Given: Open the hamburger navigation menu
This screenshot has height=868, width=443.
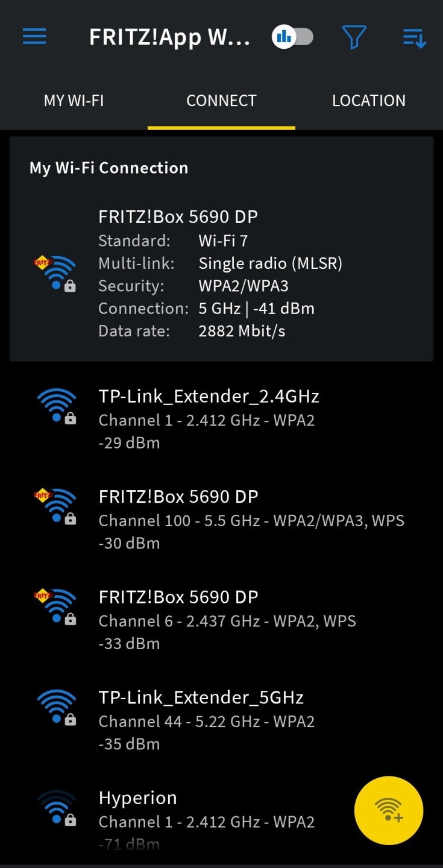Looking at the screenshot, I should (x=34, y=37).
